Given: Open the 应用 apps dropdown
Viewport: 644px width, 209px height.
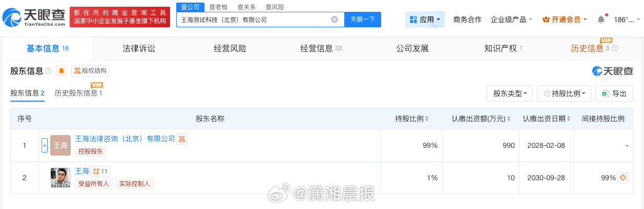Looking at the screenshot, I should point(425,20).
